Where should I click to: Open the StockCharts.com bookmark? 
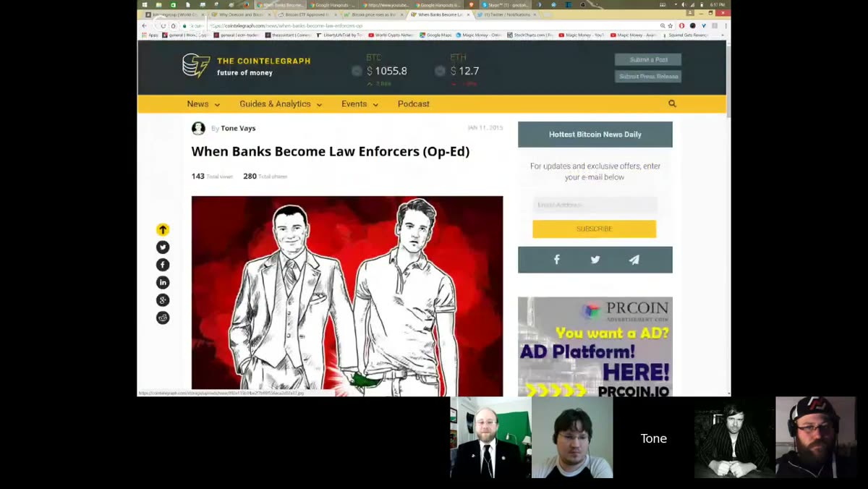[530, 35]
